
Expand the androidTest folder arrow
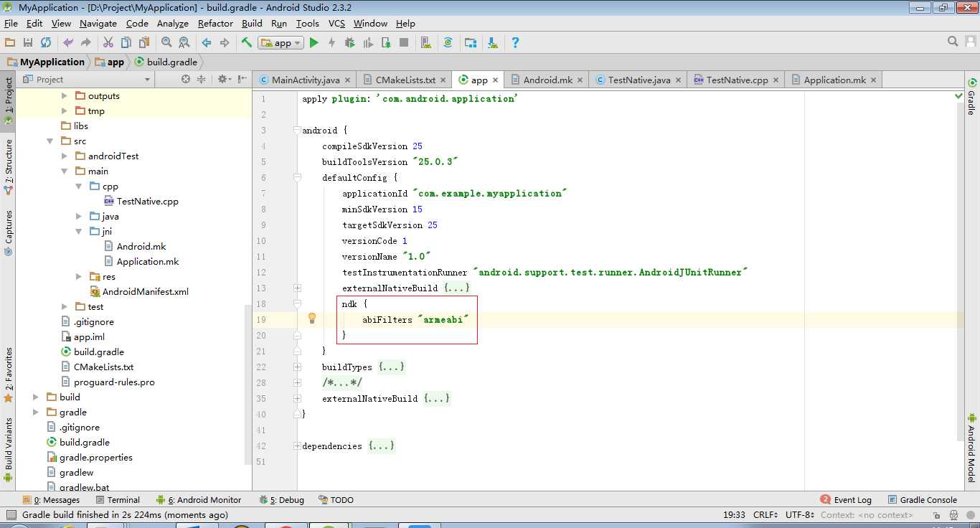tap(64, 156)
